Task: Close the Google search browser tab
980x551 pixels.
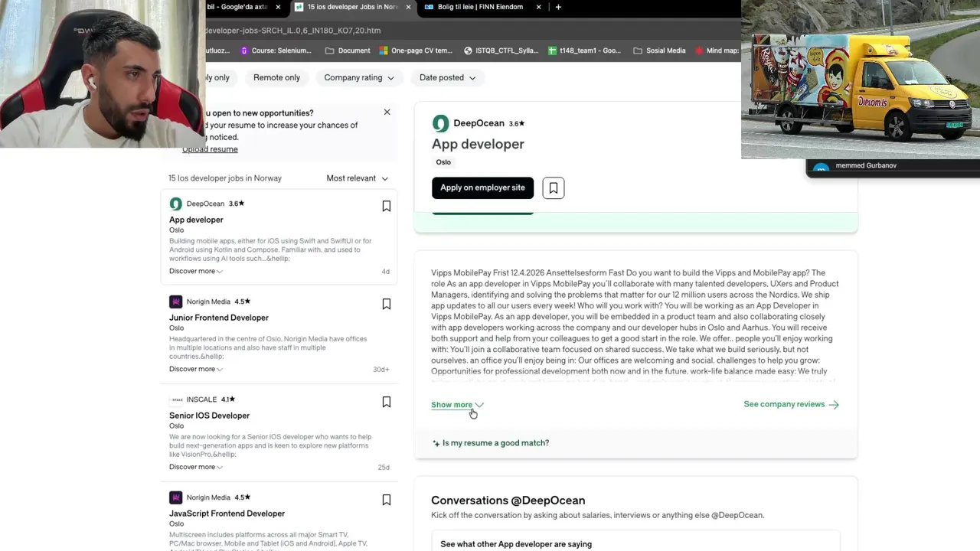Action: [278, 7]
